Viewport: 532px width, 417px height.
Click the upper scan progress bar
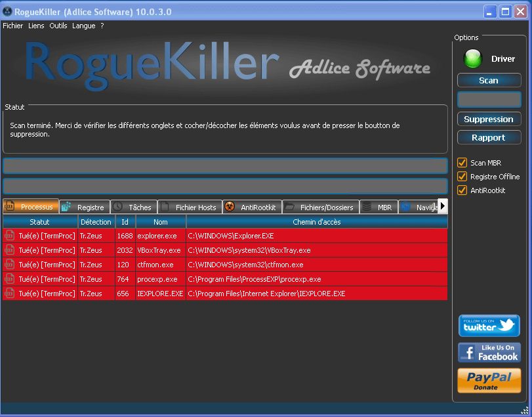225,165
